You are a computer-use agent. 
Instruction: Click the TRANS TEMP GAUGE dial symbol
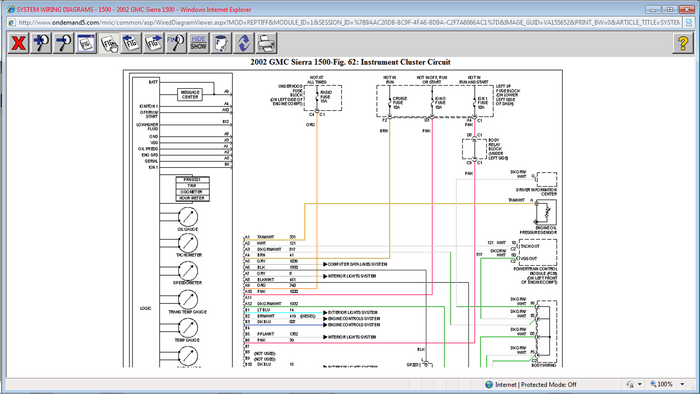tap(188, 300)
